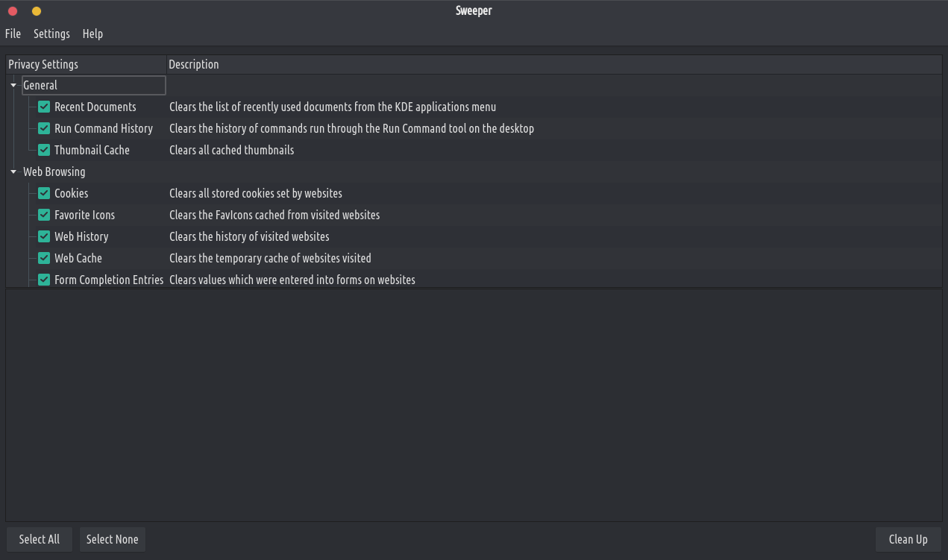Image resolution: width=948 pixels, height=560 pixels.
Task: Collapse the Web Browsing group arrow
Action: (13, 172)
